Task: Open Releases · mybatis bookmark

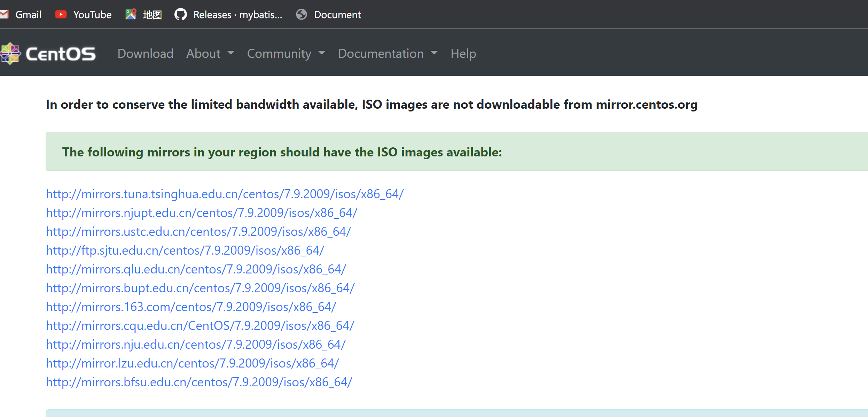Action: (238, 15)
